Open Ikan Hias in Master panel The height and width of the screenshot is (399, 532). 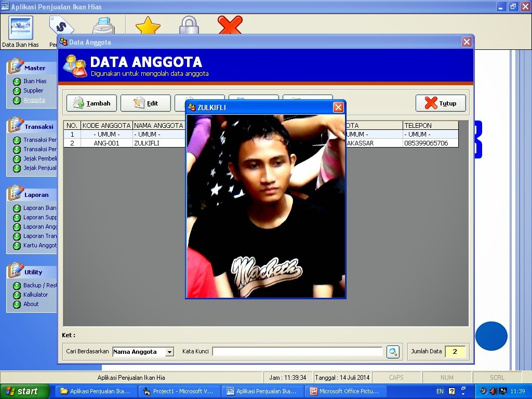pyautogui.click(x=35, y=81)
